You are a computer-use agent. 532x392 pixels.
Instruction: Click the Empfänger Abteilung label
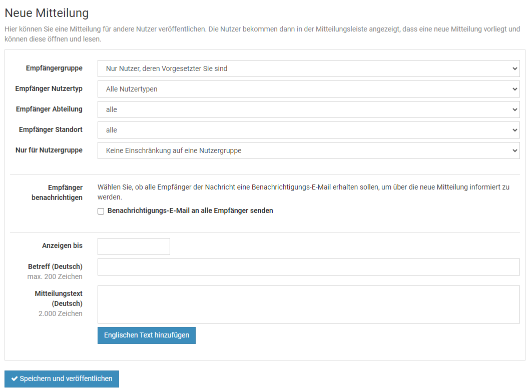click(x=49, y=109)
